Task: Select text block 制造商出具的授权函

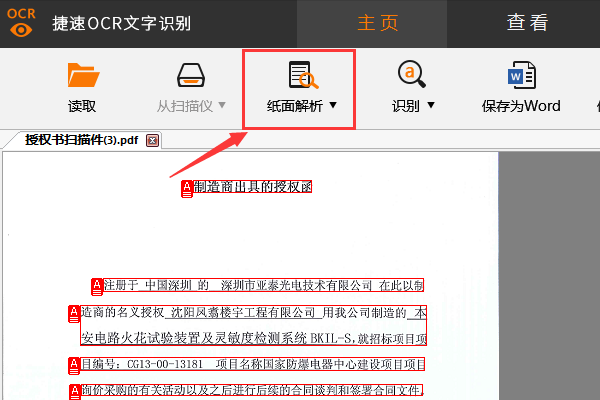Action: 253,186
